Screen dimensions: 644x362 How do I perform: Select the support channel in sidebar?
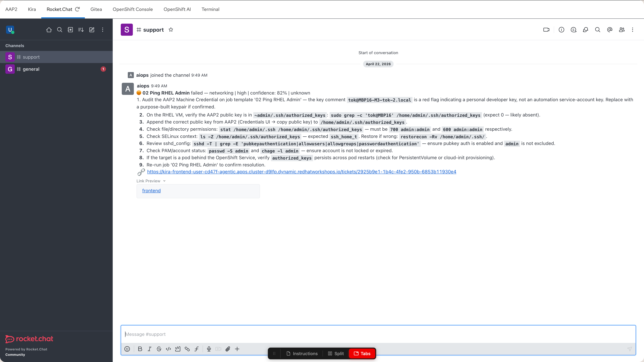click(x=56, y=57)
